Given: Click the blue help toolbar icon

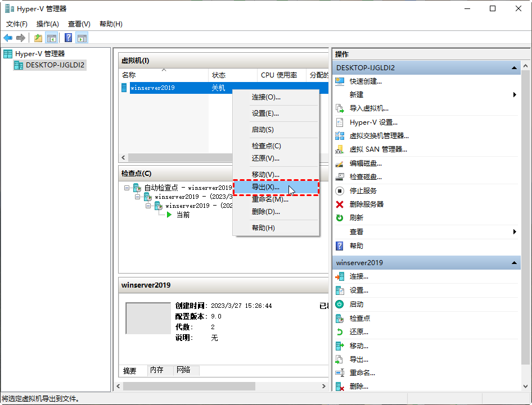Looking at the screenshot, I should click(68, 38).
